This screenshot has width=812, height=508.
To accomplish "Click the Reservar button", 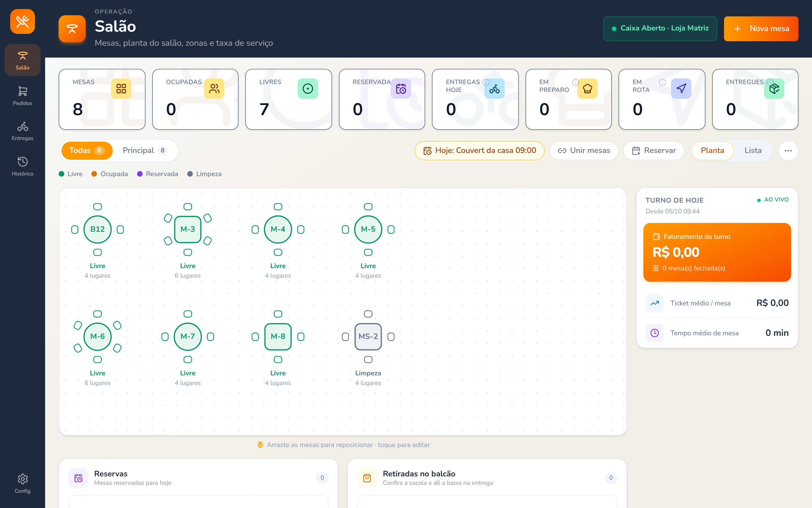I will point(654,150).
